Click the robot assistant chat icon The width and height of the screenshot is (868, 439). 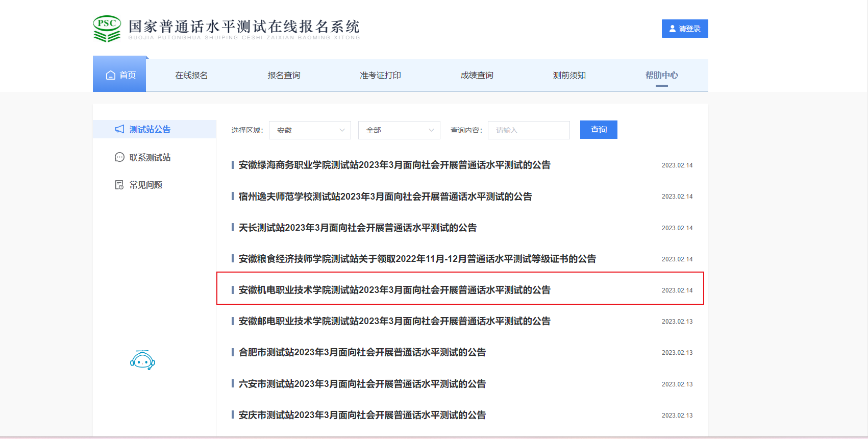click(142, 360)
